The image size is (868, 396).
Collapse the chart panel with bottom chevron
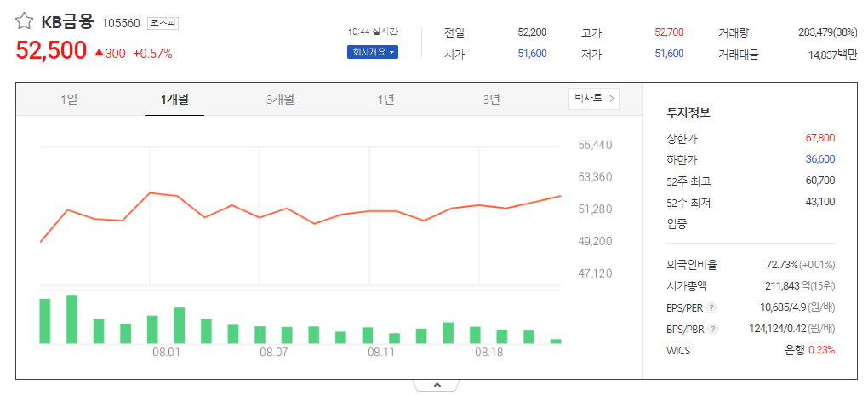pos(437,384)
